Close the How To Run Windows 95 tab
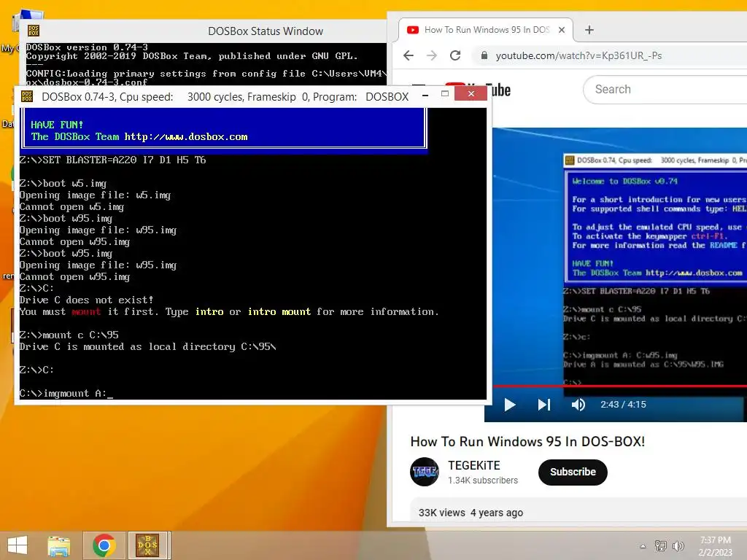The height and width of the screenshot is (560, 747). point(562,30)
